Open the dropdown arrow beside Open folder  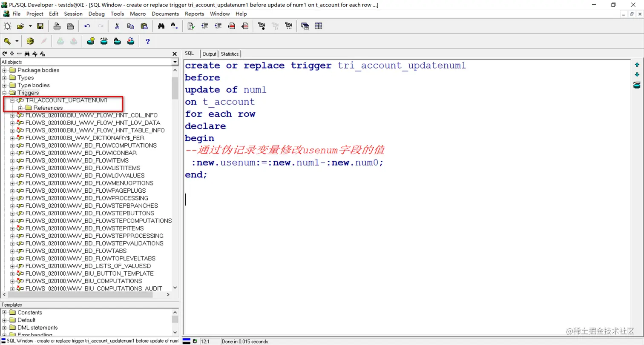click(30, 26)
